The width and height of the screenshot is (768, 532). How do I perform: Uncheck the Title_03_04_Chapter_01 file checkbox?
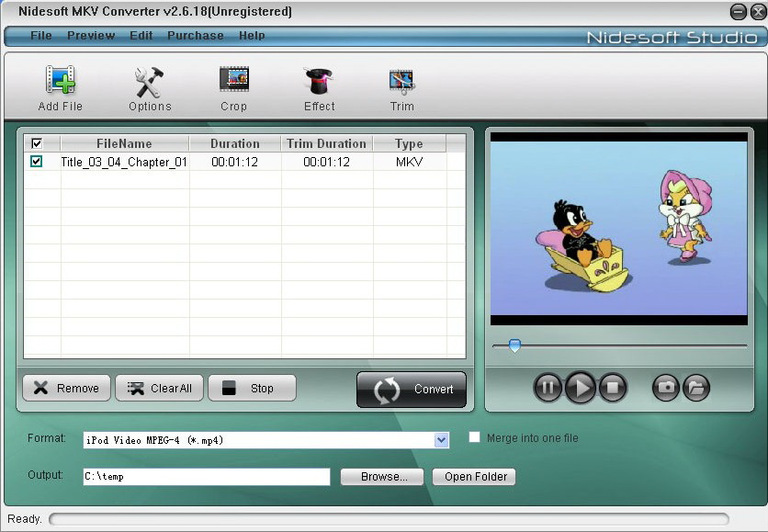pos(36,161)
